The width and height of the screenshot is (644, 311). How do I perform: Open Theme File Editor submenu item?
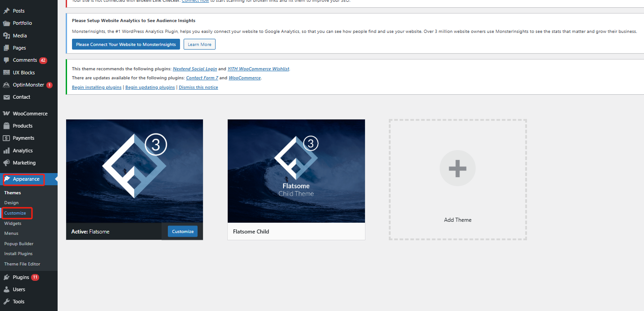click(22, 264)
